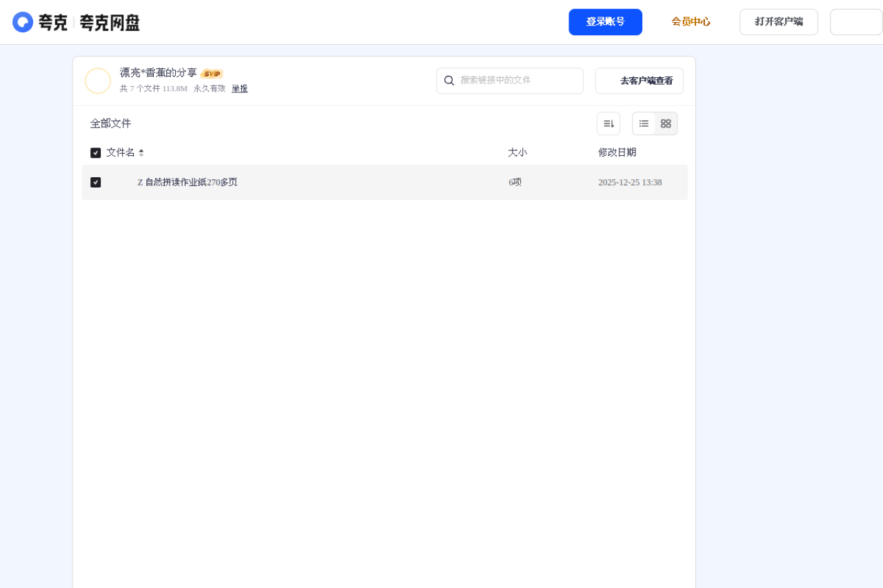Select the list view icon
The image size is (883, 588).
click(643, 123)
